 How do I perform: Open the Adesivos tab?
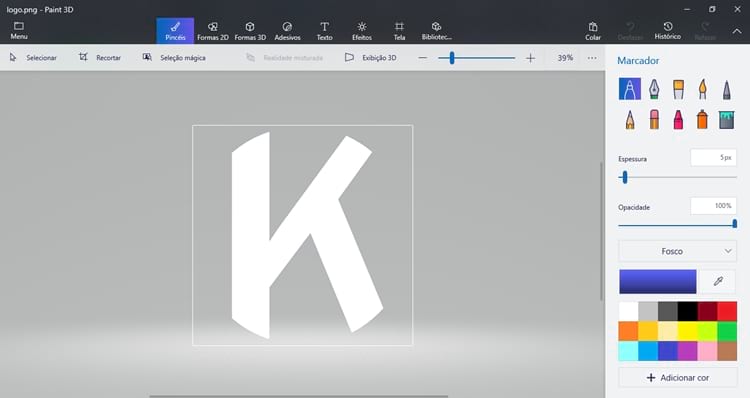coord(287,31)
